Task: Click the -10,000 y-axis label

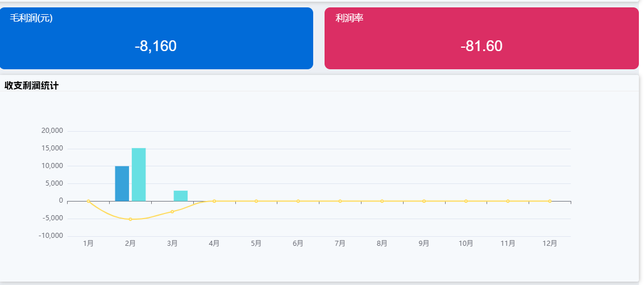Action: (51, 236)
